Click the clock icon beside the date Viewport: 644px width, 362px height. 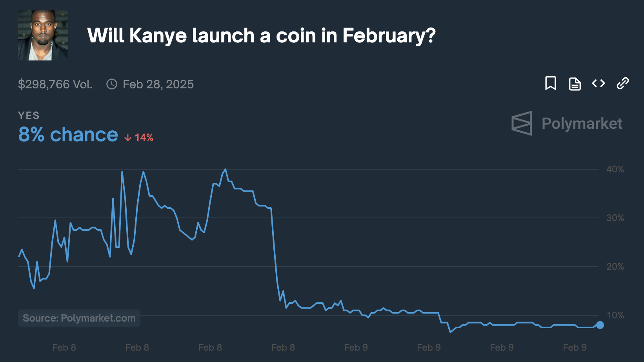click(112, 84)
